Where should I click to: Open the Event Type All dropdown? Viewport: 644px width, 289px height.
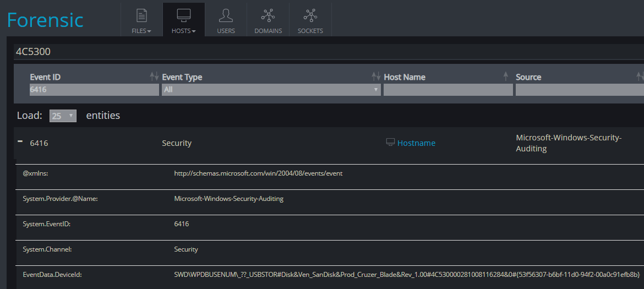click(271, 90)
